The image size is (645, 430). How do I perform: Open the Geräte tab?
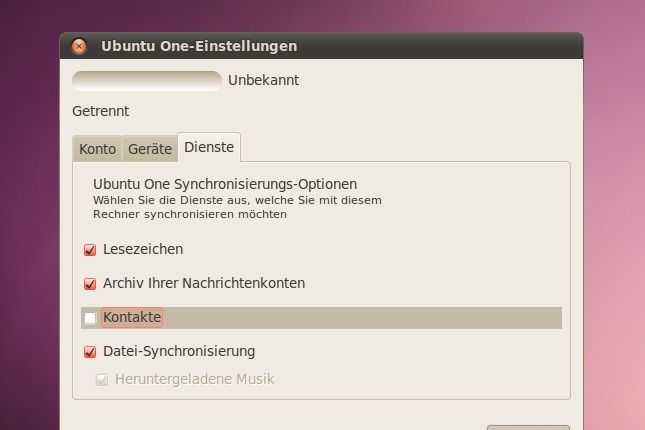(x=150, y=149)
